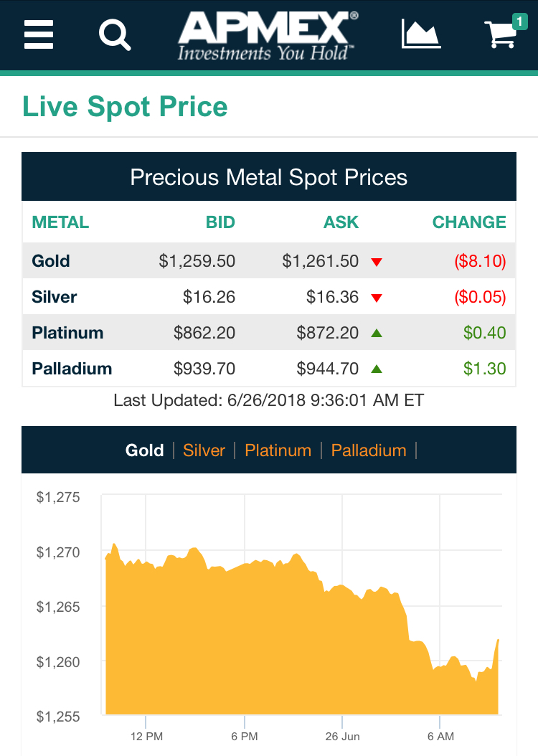Image resolution: width=538 pixels, height=756 pixels.
Task: Click the green up arrow beside Platinum
Action: (x=377, y=334)
